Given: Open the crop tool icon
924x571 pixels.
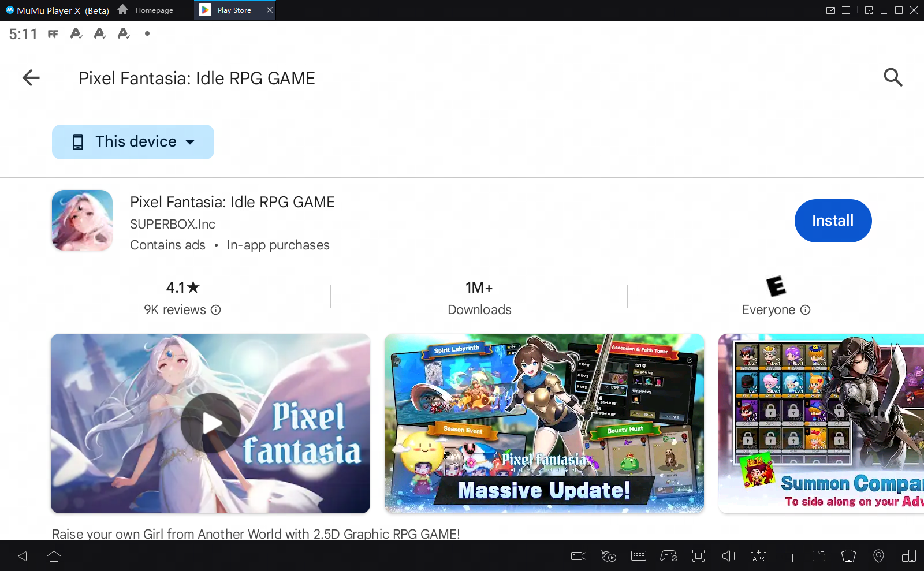Looking at the screenshot, I should [789, 556].
